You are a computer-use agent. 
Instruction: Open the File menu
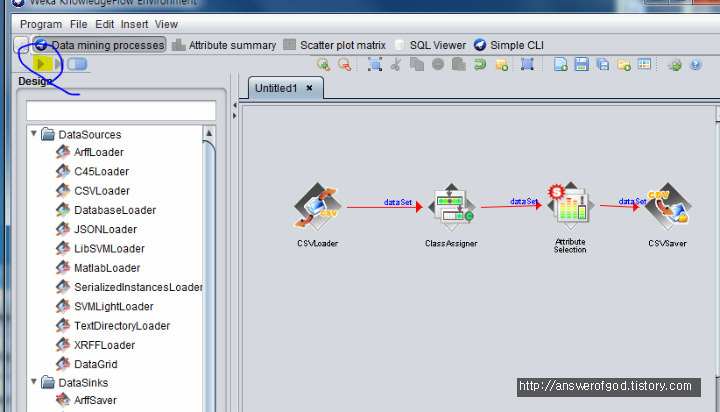point(79,24)
